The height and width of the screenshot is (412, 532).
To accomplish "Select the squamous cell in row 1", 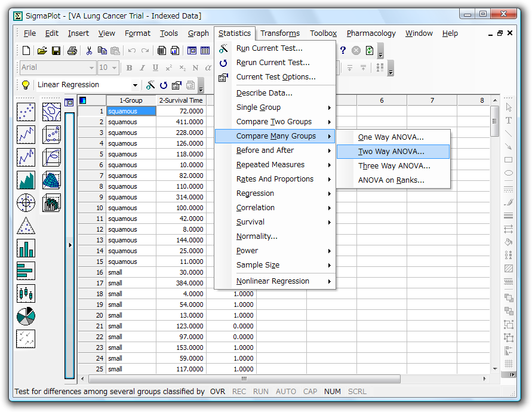I will pos(131,111).
